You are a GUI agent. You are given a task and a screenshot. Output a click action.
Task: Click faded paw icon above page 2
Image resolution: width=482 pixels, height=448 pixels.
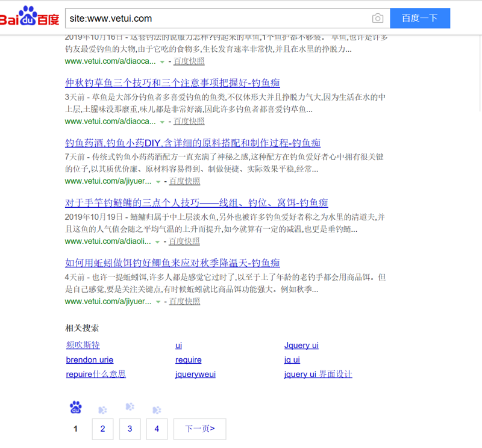tap(102, 410)
